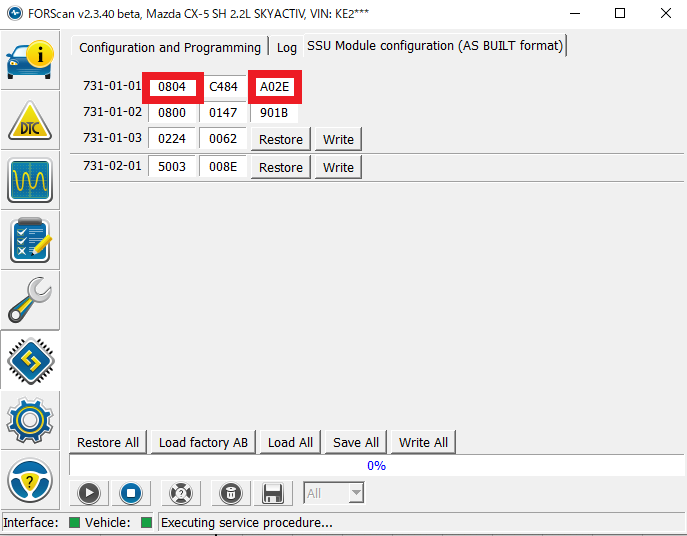Open the Vehicle information section
The height and width of the screenshot is (536, 687).
point(30,60)
